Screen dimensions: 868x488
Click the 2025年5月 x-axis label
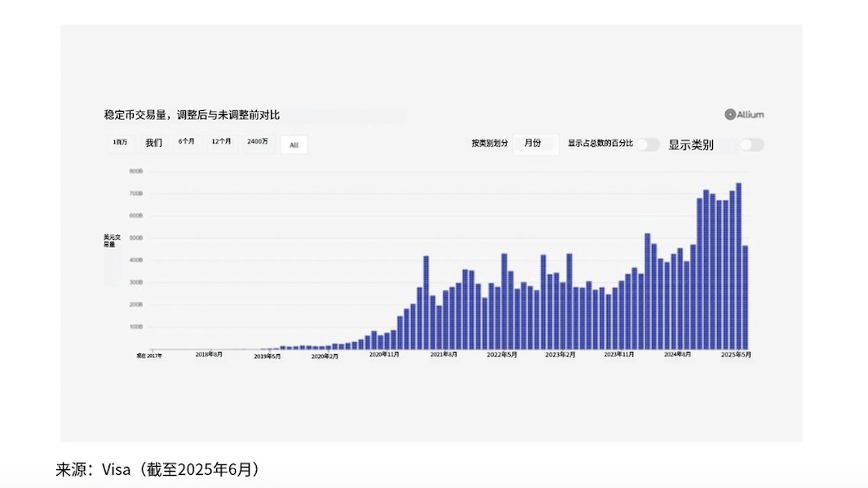736,355
